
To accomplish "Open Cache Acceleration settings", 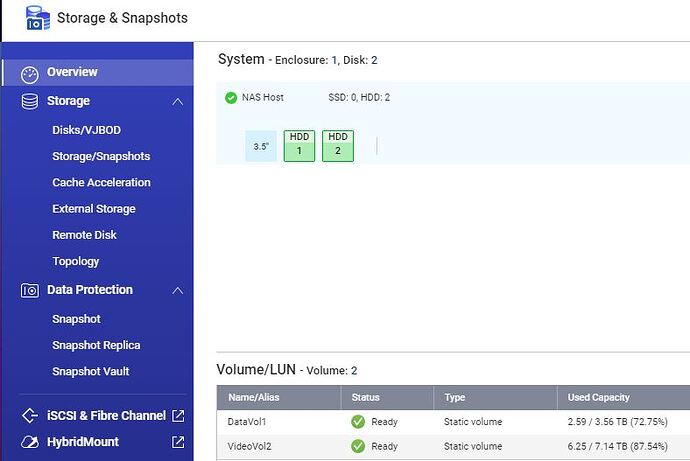I will (x=101, y=183).
